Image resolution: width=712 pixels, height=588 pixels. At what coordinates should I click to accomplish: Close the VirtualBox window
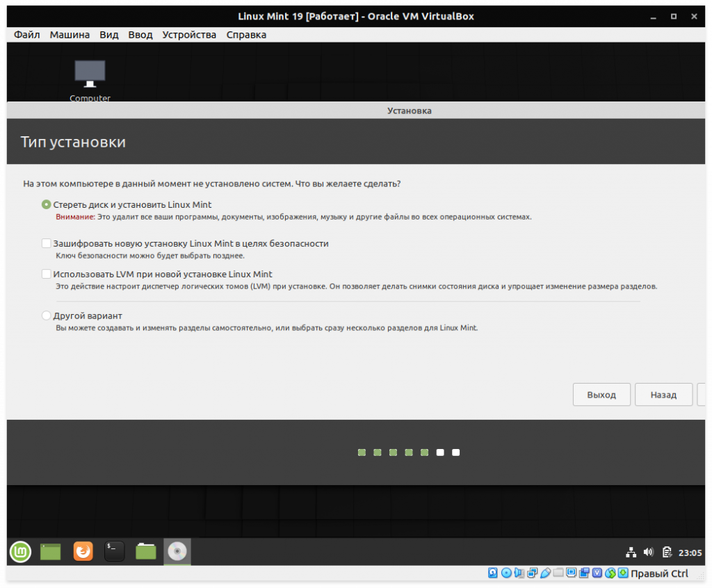(695, 17)
